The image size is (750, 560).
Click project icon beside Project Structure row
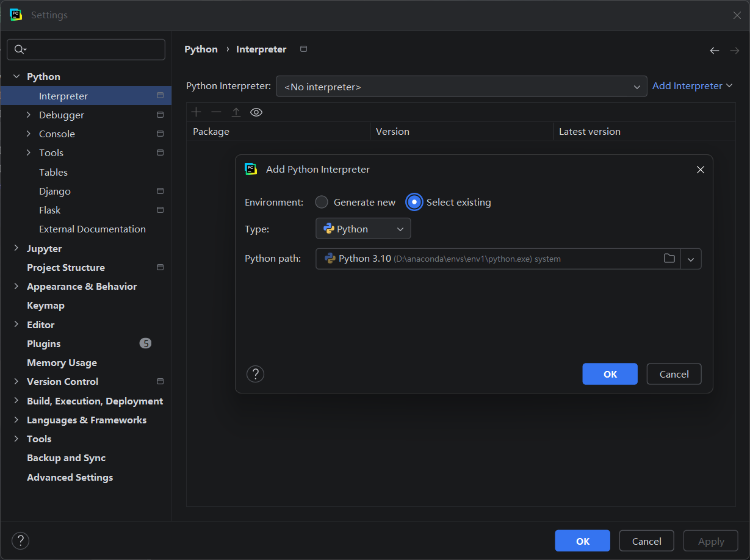[160, 267]
